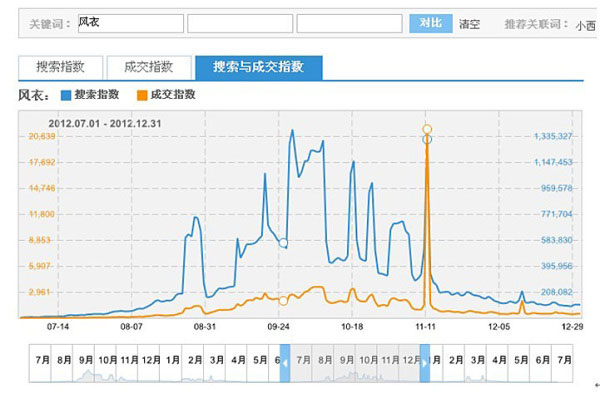Image resolution: width=600 pixels, height=393 pixels.
Task: Click the blue data point near 09-24
Action: coord(283,243)
